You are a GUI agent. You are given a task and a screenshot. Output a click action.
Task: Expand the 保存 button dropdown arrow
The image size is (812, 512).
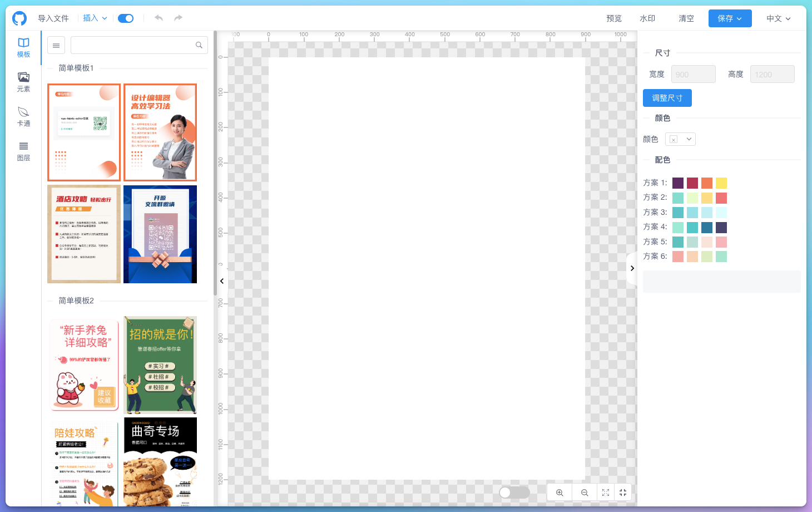[741, 18]
